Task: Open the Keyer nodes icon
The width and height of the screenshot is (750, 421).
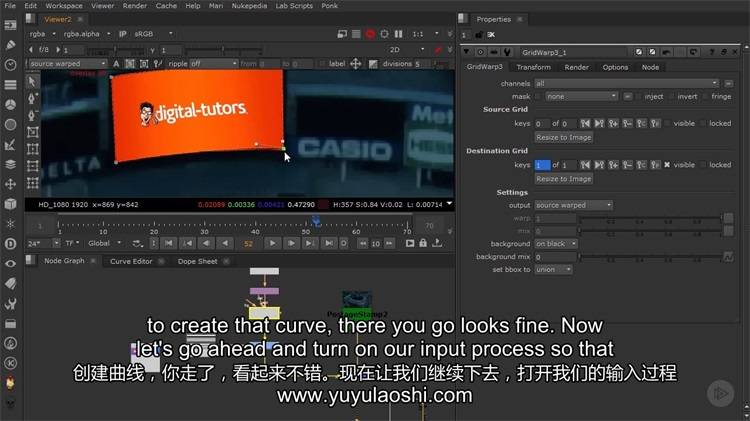Action: point(10,144)
